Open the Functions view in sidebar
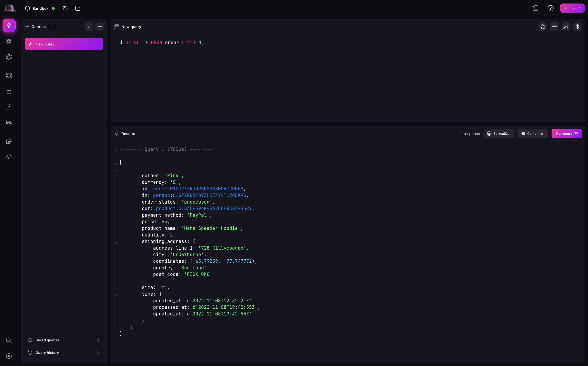This screenshot has width=588, height=366. click(x=9, y=107)
